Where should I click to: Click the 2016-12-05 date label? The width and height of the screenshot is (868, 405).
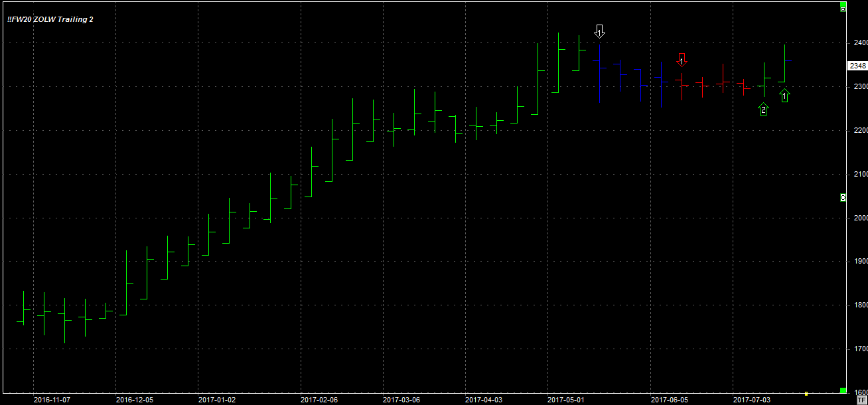[x=135, y=400]
